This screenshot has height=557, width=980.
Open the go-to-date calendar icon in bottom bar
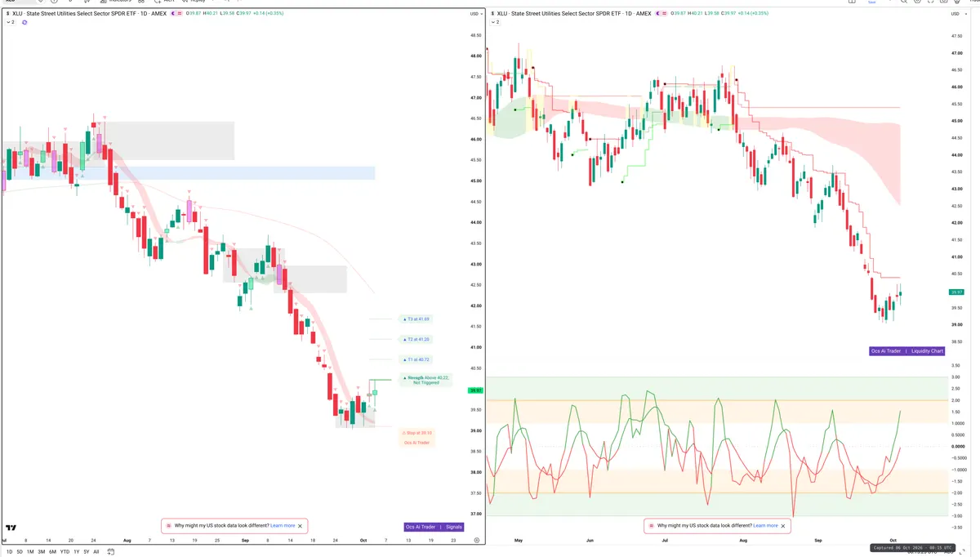(x=109, y=552)
